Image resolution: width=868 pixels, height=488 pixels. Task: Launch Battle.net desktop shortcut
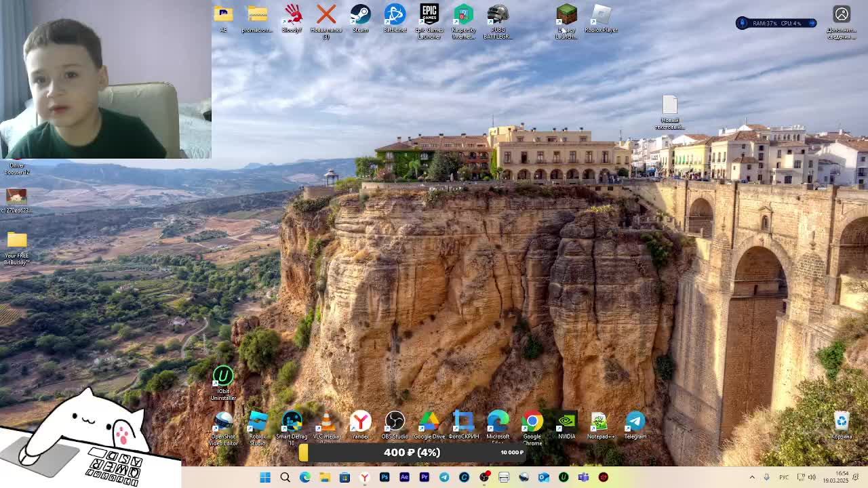pos(395,18)
